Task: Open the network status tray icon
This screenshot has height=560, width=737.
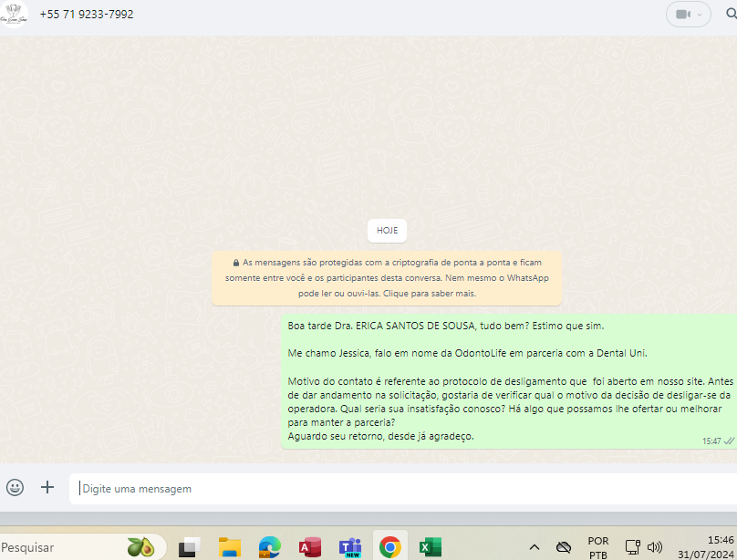Action: (x=632, y=547)
